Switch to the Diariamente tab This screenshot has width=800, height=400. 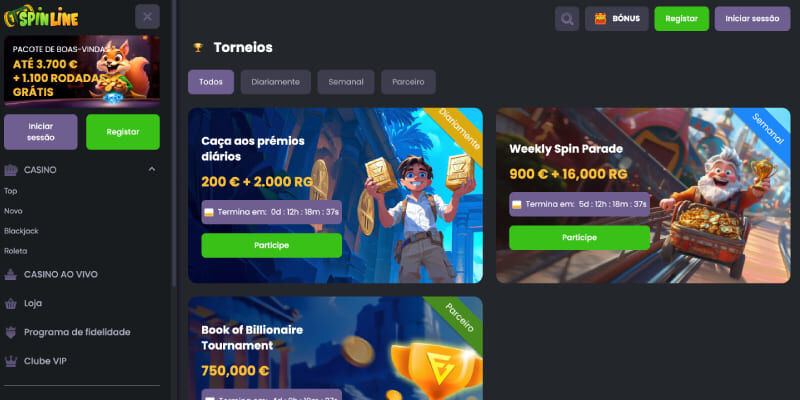276,82
